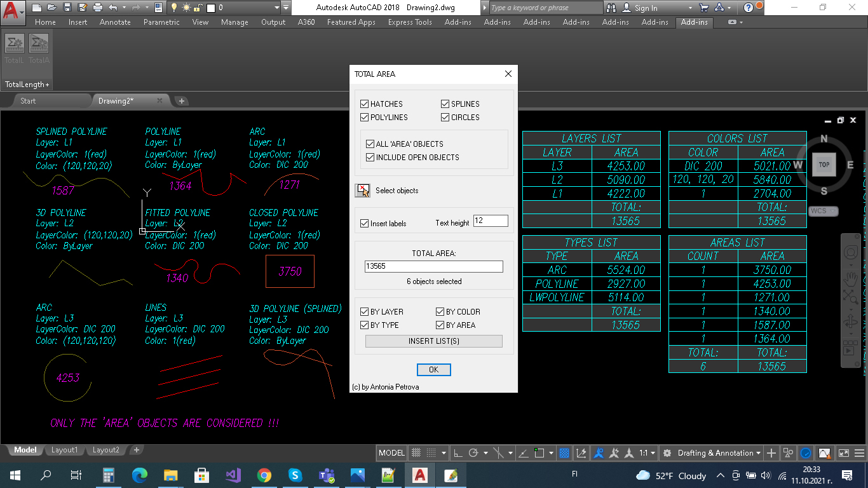Image resolution: width=868 pixels, height=488 pixels.
Task: Open the layer dropdown list
Action: coord(277,8)
